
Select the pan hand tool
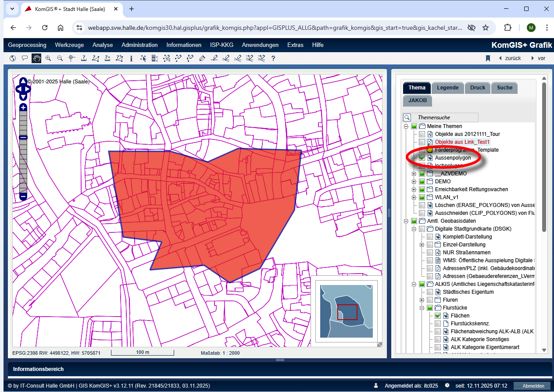click(x=36, y=58)
